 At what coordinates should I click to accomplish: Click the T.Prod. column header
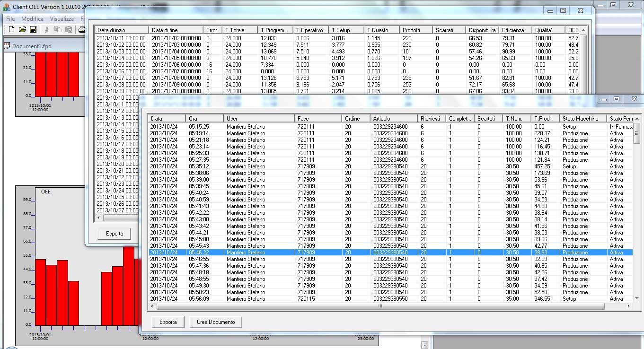coord(545,118)
